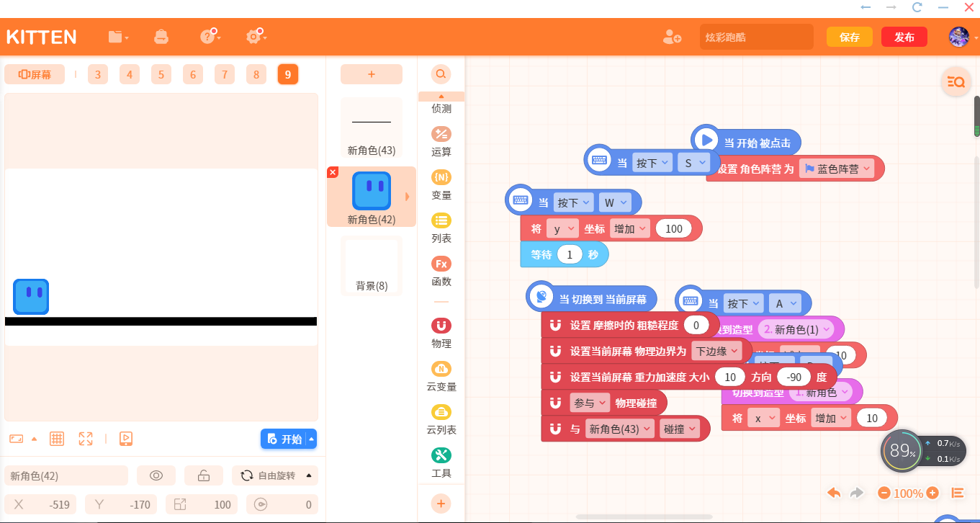980x523 pixels.
Task: Select the 变量 block category
Action: tap(441, 184)
